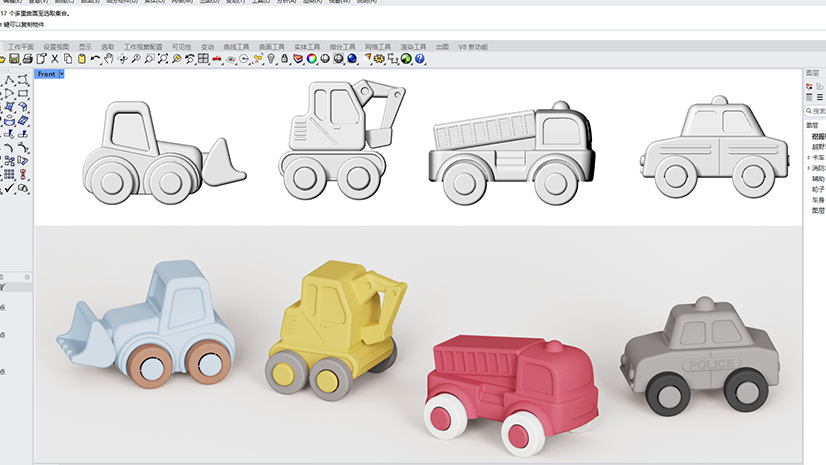Open the 细分工具 tab
Screen dimensions: 826x465
click(x=342, y=47)
